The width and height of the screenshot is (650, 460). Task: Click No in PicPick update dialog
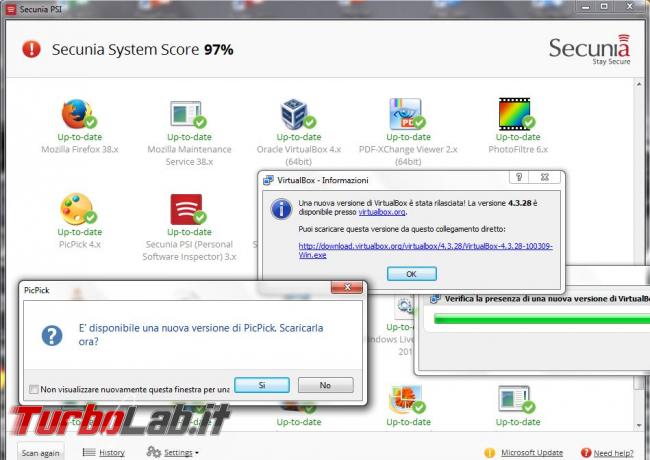click(x=325, y=385)
